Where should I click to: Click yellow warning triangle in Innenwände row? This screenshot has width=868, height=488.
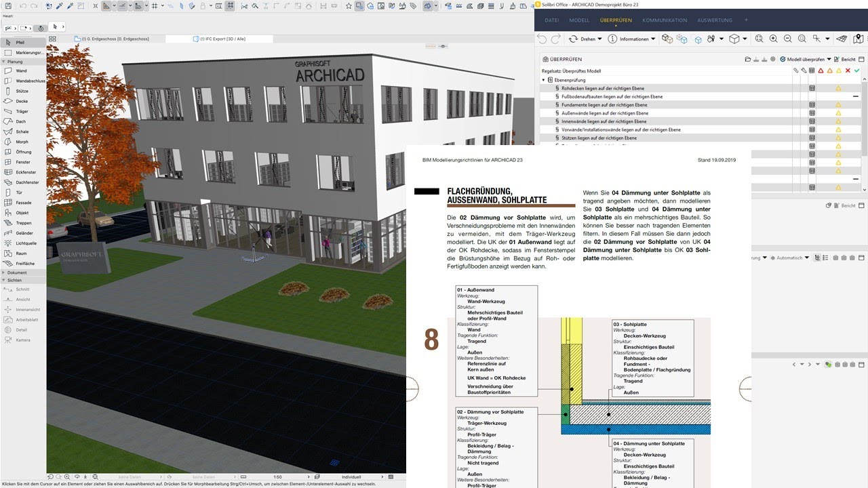tap(838, 121)
